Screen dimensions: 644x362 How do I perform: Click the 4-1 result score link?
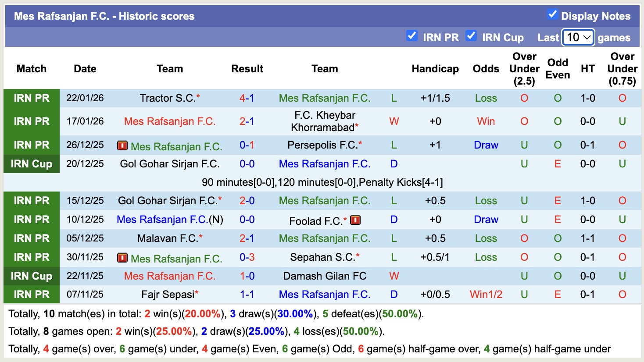pos(247,98)
